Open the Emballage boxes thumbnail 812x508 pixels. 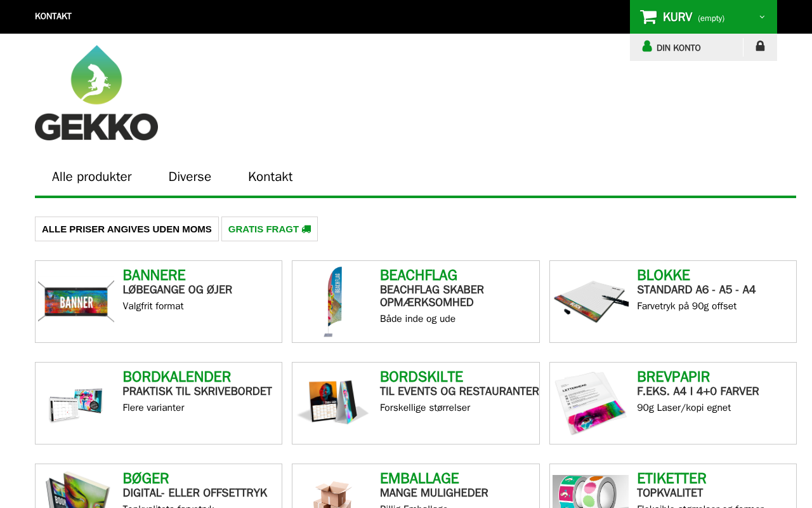(333, 493)
